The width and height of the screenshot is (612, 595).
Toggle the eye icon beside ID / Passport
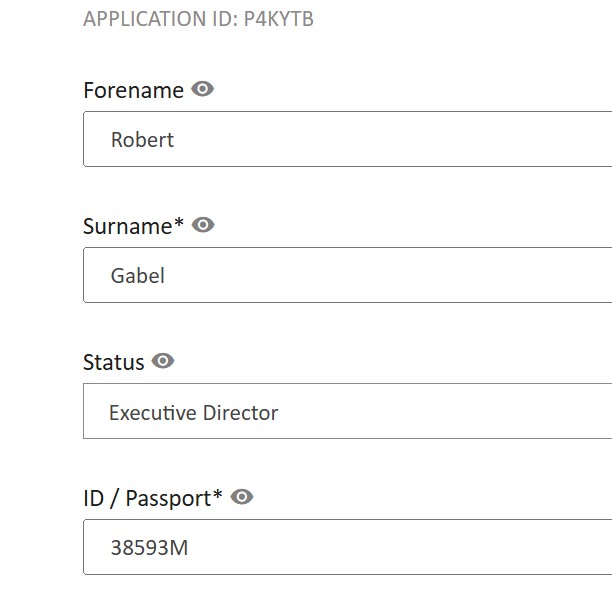click(x=242, y=497)
